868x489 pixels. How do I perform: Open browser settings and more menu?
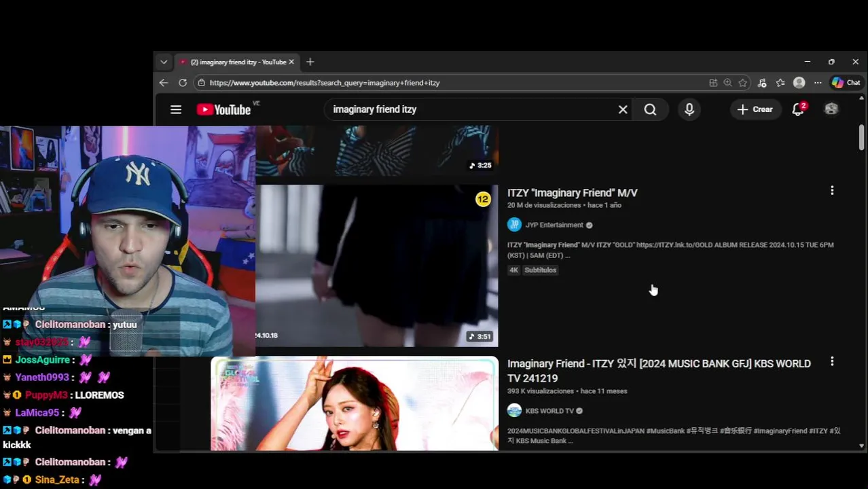[818, 83]
